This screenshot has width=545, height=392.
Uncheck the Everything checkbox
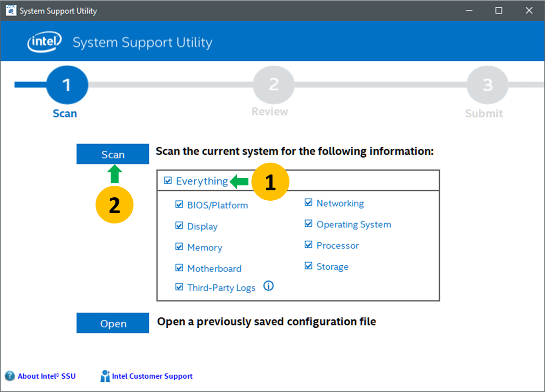point(168,181)
